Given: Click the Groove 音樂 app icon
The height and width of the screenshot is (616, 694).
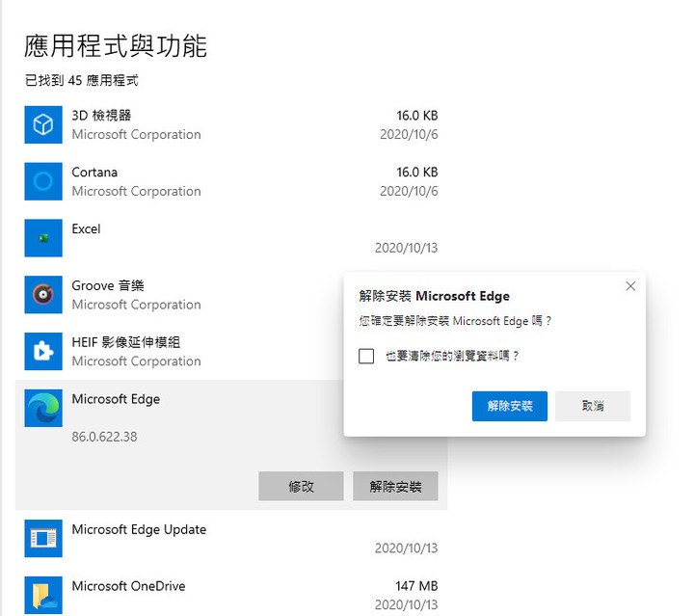Looking at the screenshot, I should (43, 295).
